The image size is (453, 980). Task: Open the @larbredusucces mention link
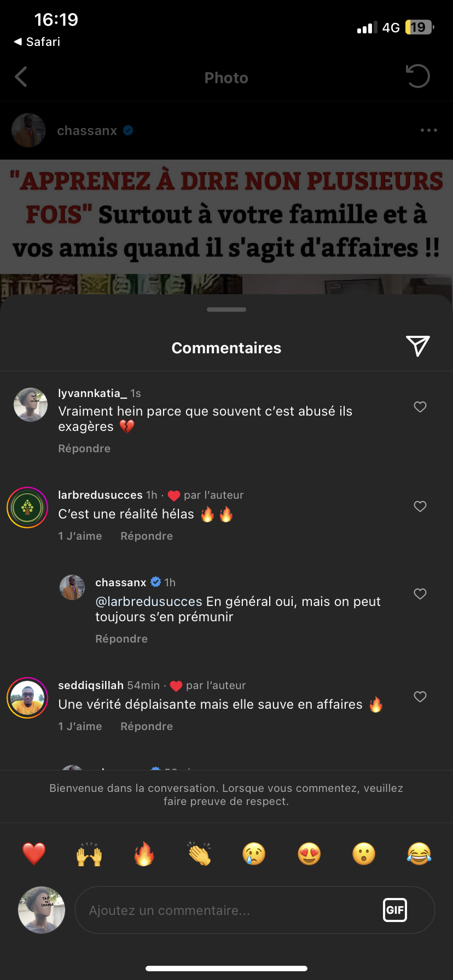coord(149,602)
